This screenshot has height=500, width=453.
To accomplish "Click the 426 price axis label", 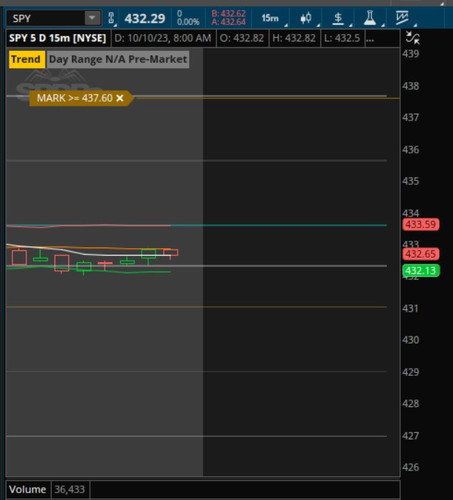I will coord(411,467).
